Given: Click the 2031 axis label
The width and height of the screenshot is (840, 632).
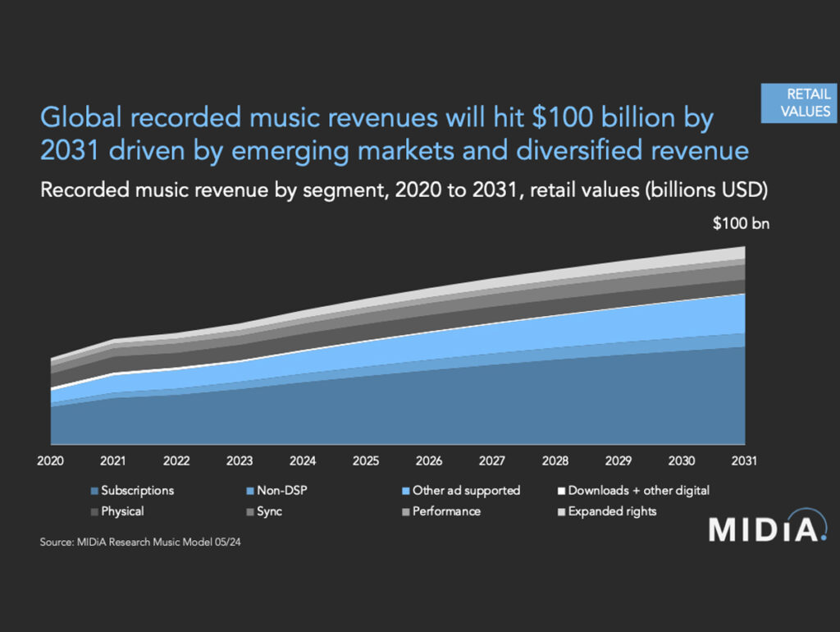Looking at the screenshot, I should [x=744, y=461].
